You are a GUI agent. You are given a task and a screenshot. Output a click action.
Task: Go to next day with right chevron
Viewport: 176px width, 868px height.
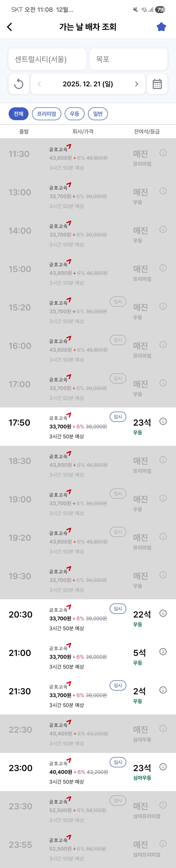pos(136,84)
